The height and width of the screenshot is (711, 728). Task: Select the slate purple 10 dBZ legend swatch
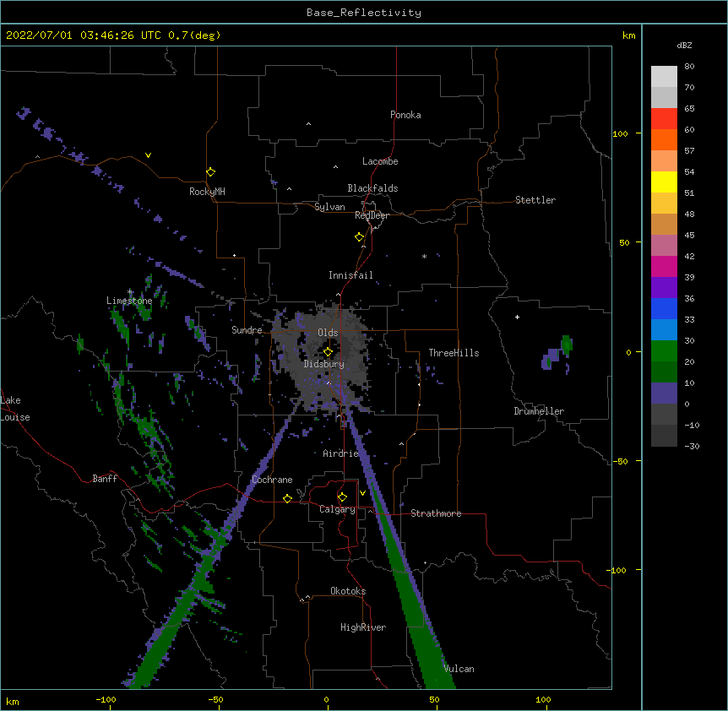pyautogui.click(x=664, y=393)
